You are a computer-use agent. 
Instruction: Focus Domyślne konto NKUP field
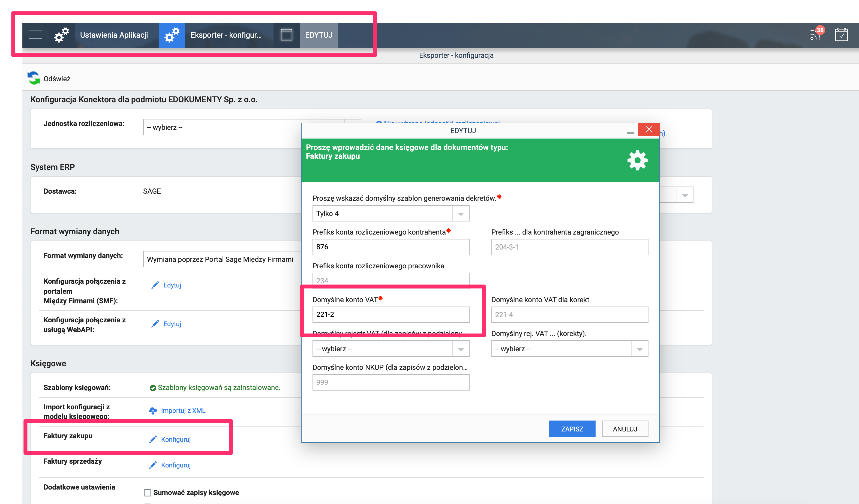tap(391, 382)
